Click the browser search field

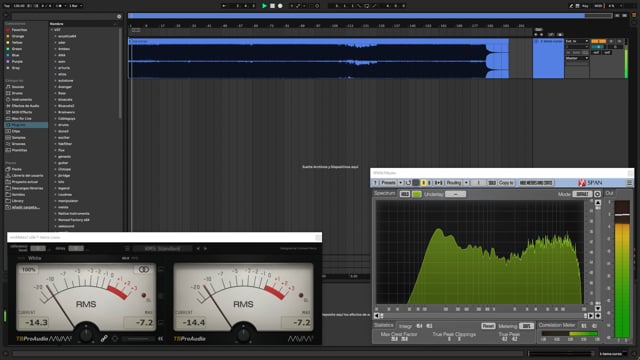click(63, 17)
